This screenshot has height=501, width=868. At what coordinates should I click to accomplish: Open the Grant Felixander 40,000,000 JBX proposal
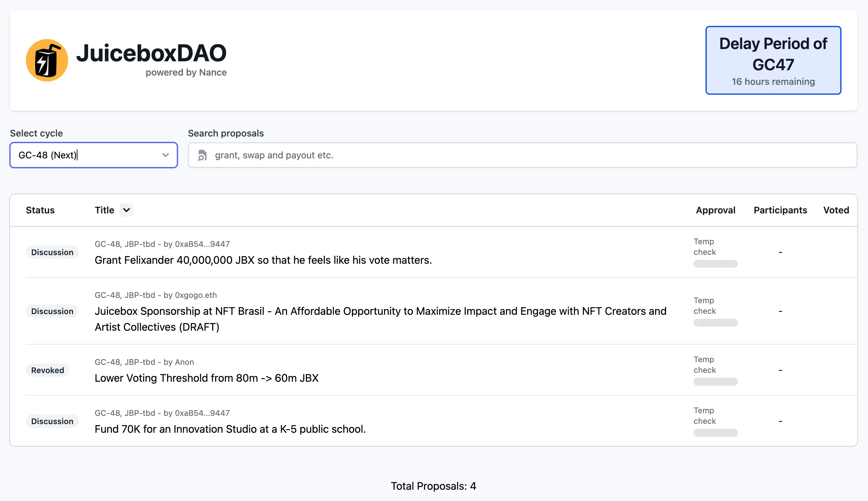coord(262,260)
